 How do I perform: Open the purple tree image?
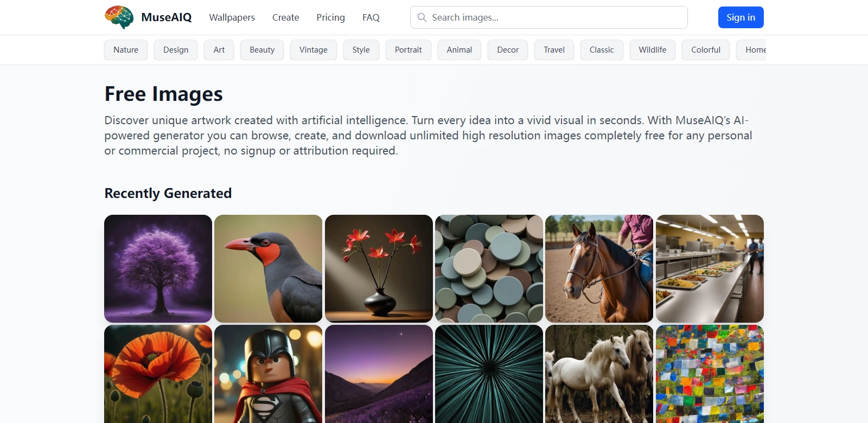[x=158, y=268]
